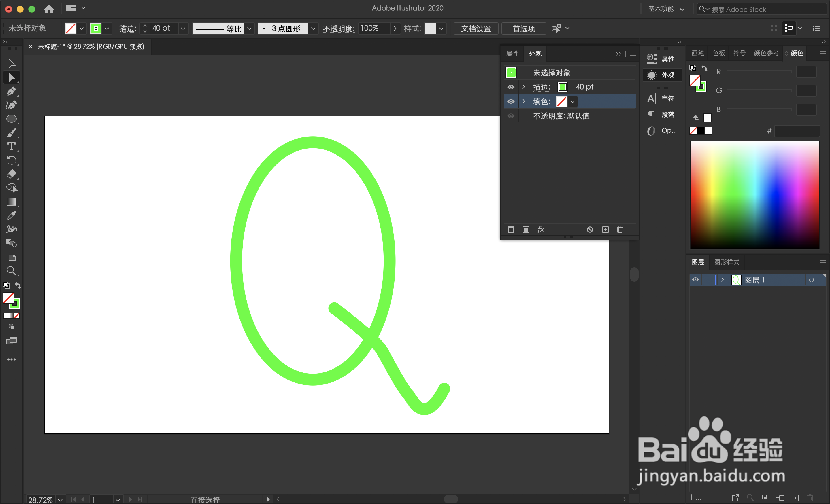This screenshot has height=504, width=830.
Task: Open the stroke weight dropdown in top bar
Action: (x=183, y=28)
